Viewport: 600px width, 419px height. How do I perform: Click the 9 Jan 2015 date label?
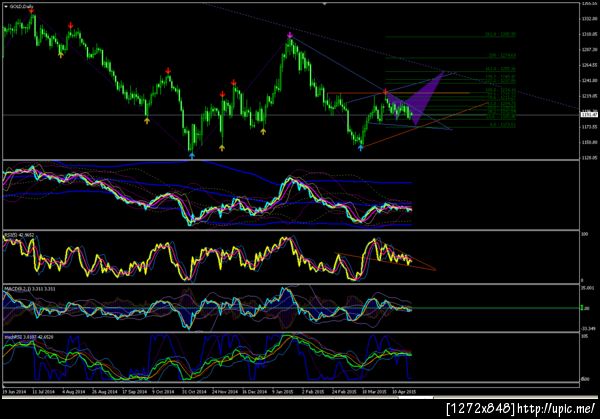283,392
